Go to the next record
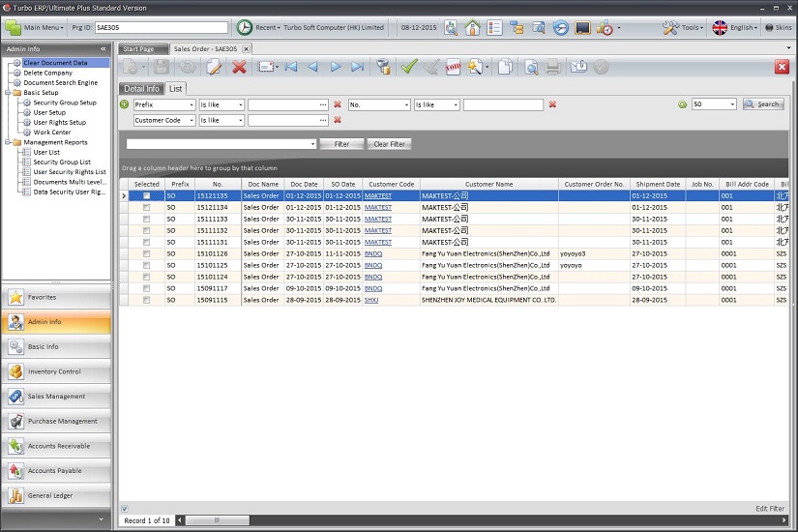798x532 pixels. click(336, 67)
